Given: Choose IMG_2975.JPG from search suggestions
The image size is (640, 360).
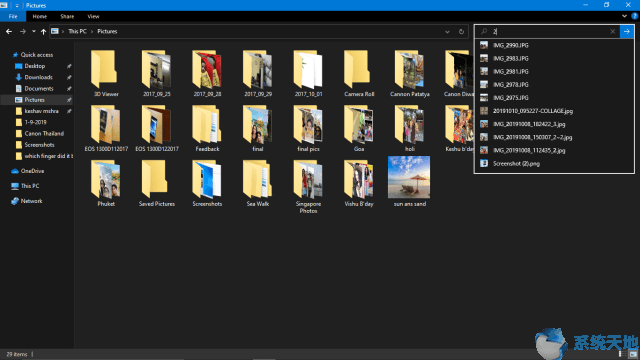Looking at the screenshot, I should coord(554,98).
